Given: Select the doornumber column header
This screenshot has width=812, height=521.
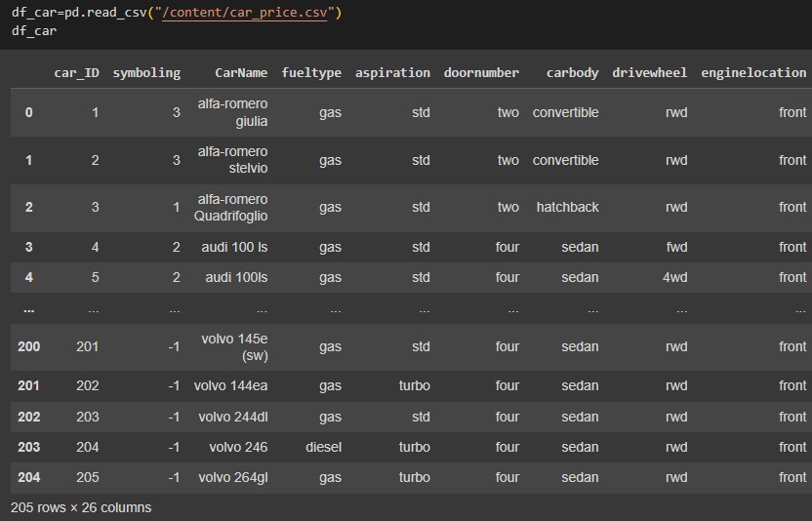Looking at the screenshot, I should pos(481,73).
